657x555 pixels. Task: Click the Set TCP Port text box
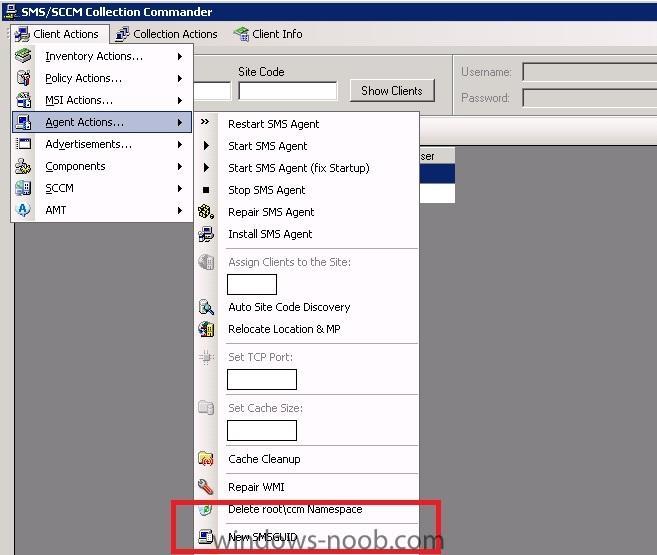click(262, 379)
